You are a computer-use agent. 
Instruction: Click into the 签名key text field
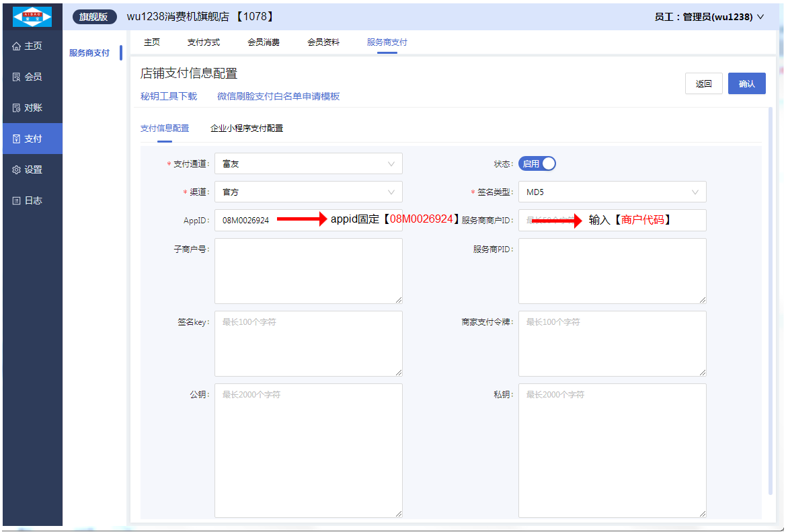pyautogui.click(x=308, y=343)
